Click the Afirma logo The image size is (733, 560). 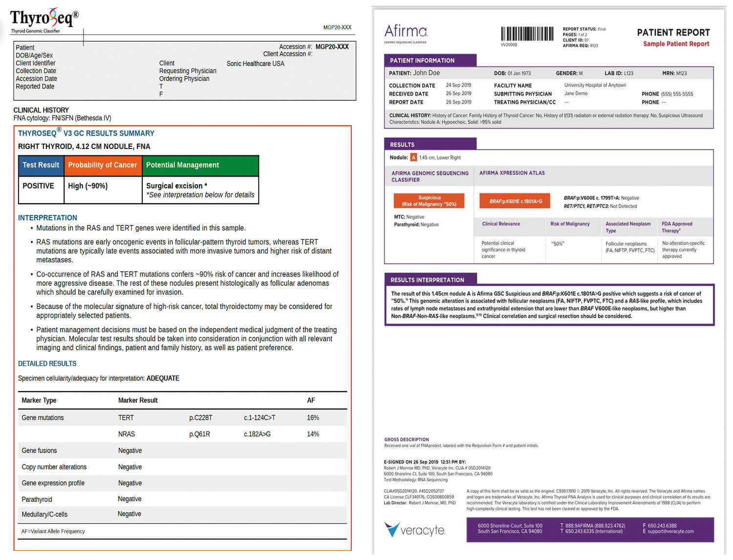(x=406, y=32)
